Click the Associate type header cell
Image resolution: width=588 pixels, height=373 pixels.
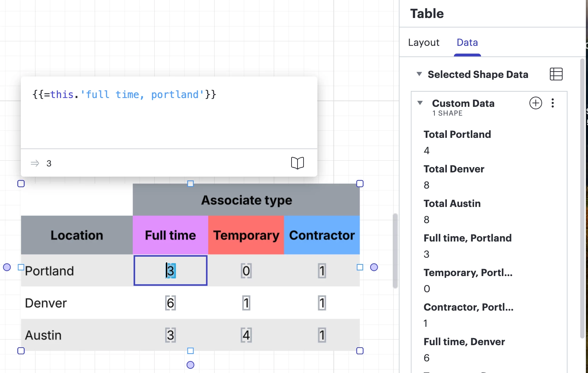pyautogui.click(x=246, y=200)
